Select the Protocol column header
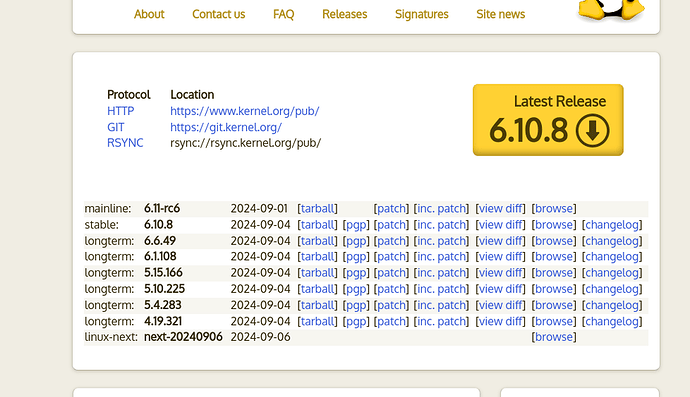 tap(128, 95)
